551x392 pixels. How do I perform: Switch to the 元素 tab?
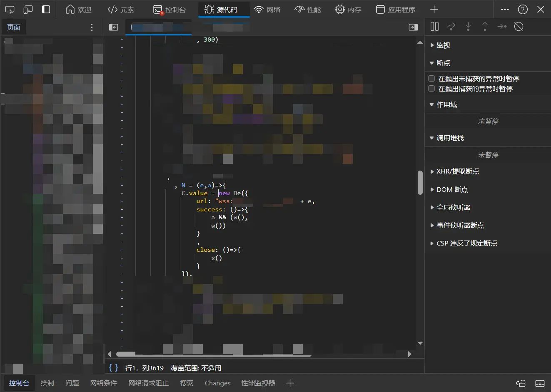click(121, 10)
